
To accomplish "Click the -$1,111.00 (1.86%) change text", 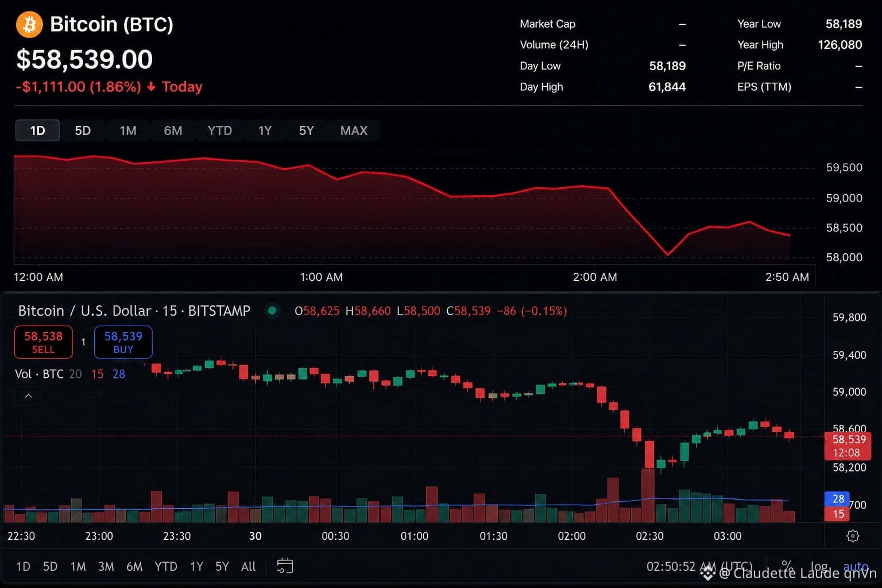I will tap(78, 87).
